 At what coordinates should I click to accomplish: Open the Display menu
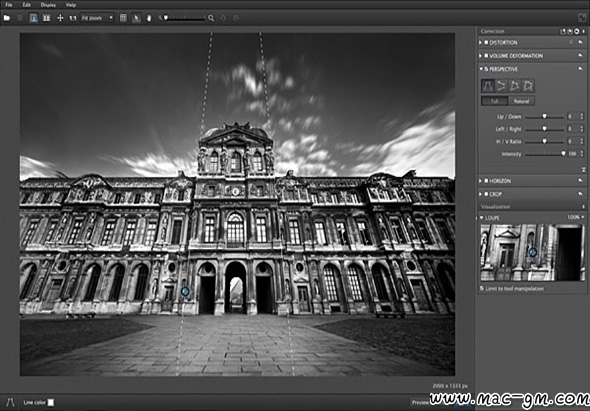click(48, 5)
